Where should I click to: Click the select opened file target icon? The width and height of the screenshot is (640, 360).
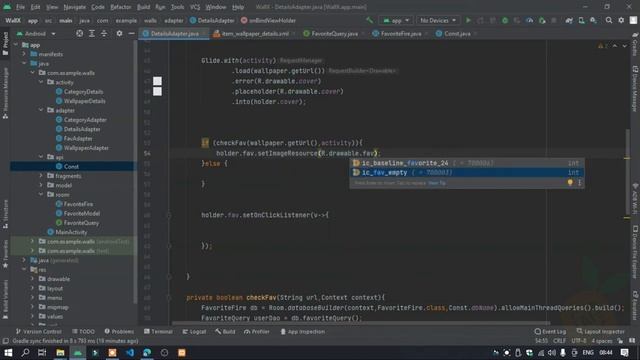pos(79,33)
